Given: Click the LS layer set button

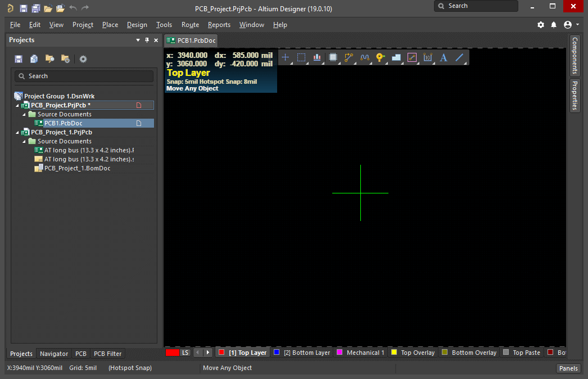Looking at the screenshot, I should 186,353.
